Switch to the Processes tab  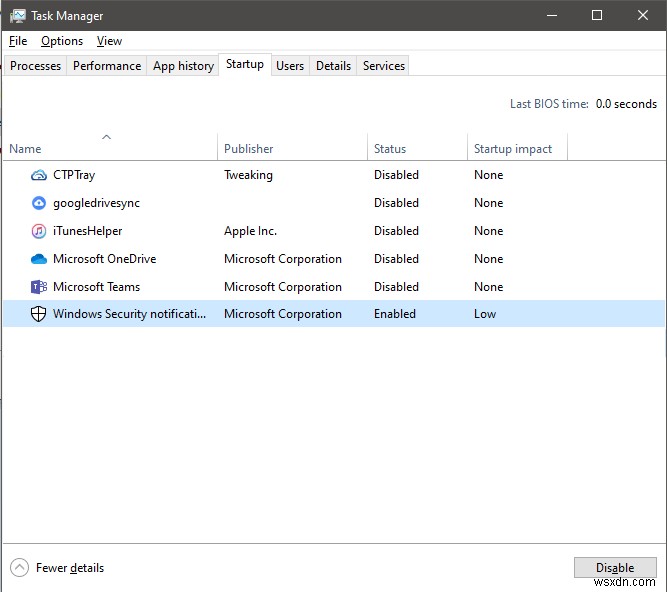click(35, 66)
